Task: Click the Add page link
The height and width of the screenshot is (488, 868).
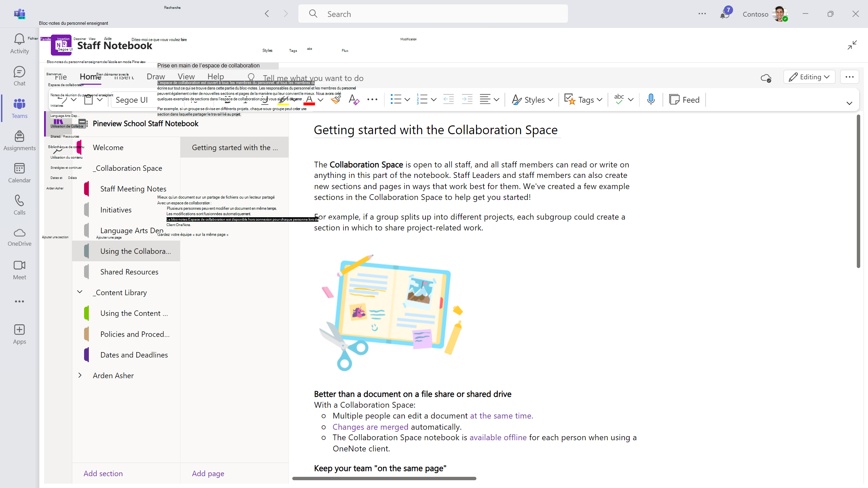Action: (208, 473)
